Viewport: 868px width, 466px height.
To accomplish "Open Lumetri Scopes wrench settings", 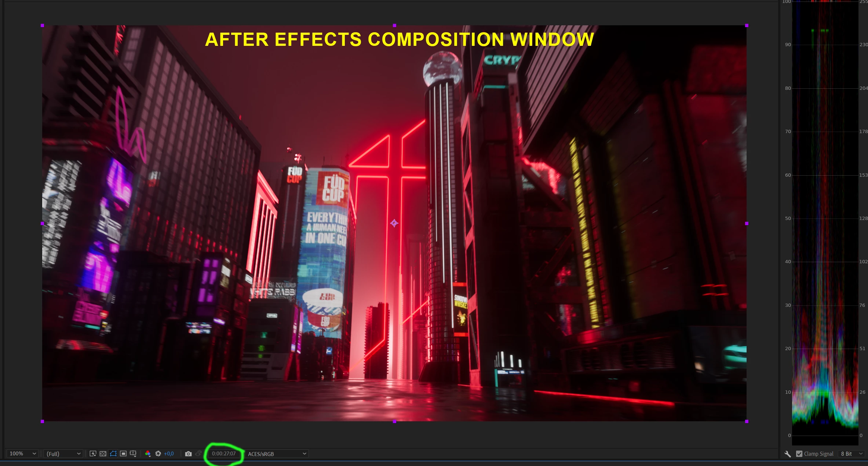I will click(787, 454).
